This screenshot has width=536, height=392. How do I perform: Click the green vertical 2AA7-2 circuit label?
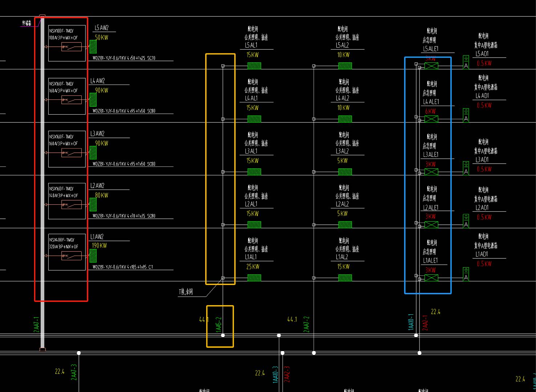[x=306, y=324]
